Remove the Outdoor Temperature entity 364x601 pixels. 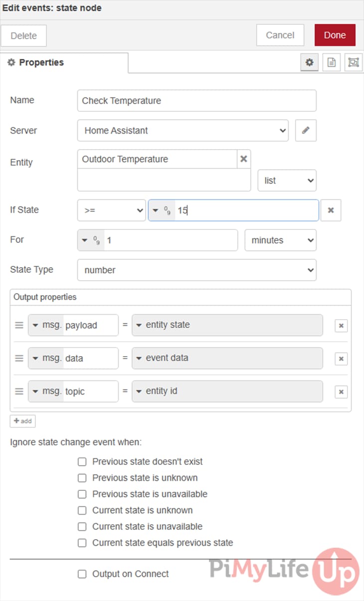pyautogui.click(x=244, y=159)
